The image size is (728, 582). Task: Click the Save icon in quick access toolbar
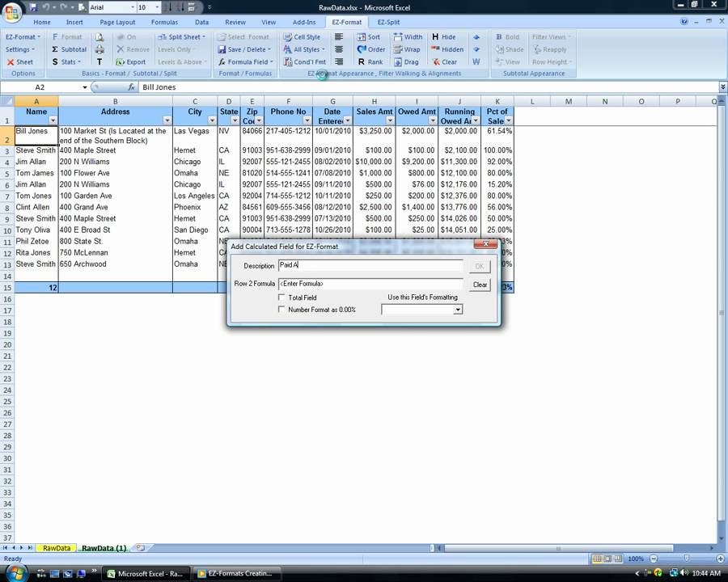33,7
